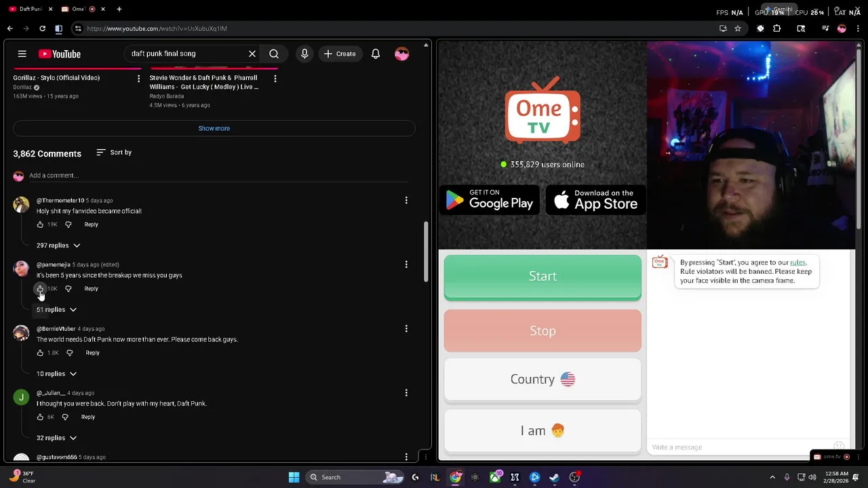Image resolution: width=868 pixels, height=488 pixels.
Task: Open action menu for @BernieVtuber comment
Action: click(x=406, y=329)
